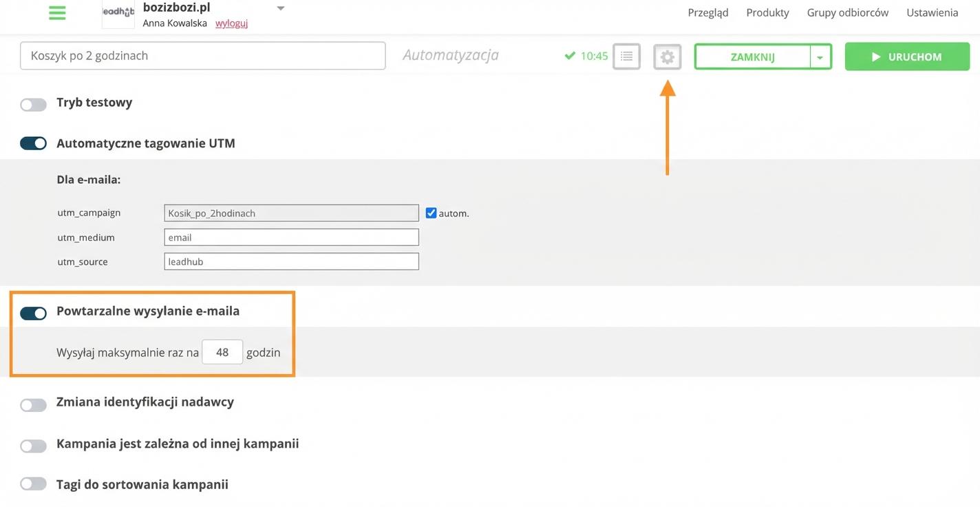Screen dimensions: 980x507
Task: Uncheck the autom. checkbox
Action: [431, 213]
